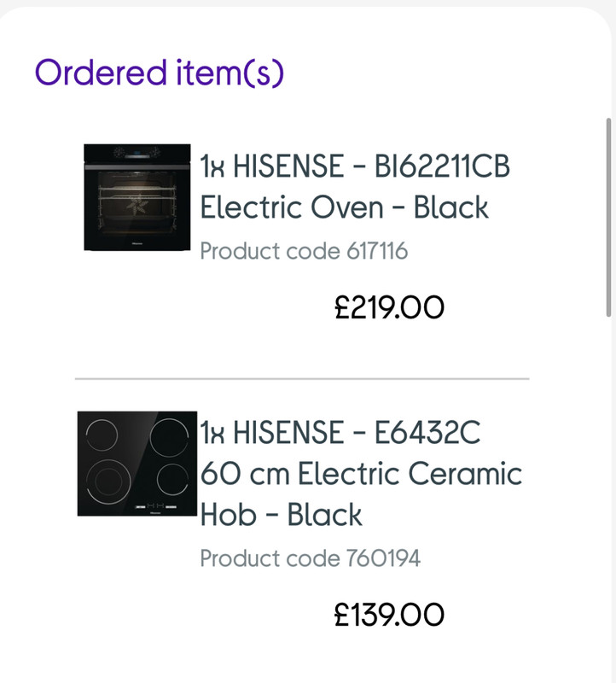The image size is (616, 683).
Task: Select Product code 617116 text
Action: pos(304,251)
